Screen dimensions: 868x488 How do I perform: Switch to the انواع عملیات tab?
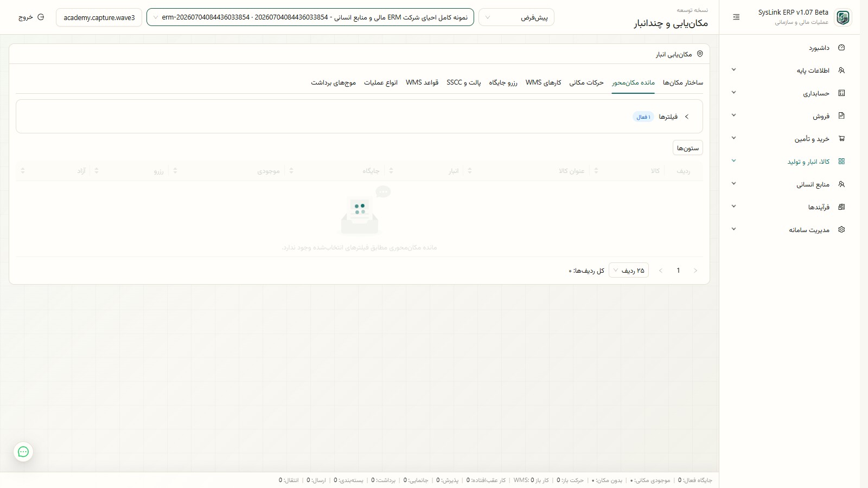tap(381, 82)
